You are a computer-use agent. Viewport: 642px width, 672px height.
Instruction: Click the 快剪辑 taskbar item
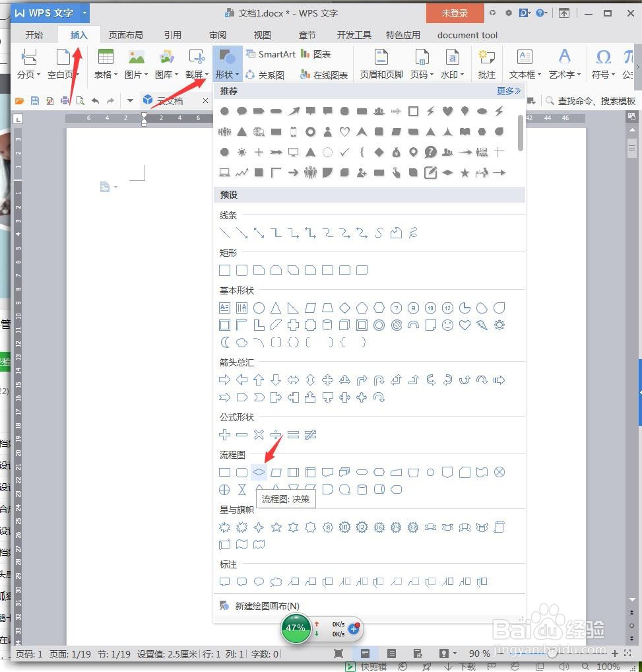click(x=368, y=667)
